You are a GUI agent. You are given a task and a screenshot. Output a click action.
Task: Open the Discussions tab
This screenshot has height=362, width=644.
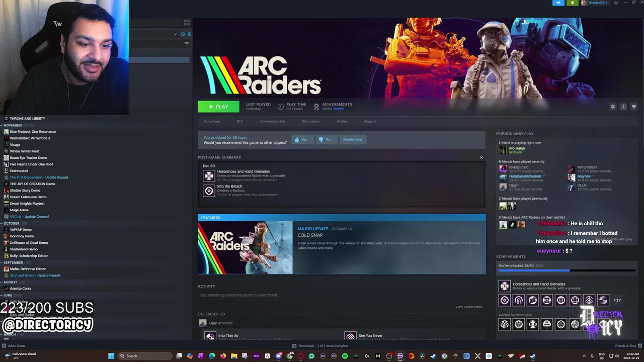tap(310, 121)
